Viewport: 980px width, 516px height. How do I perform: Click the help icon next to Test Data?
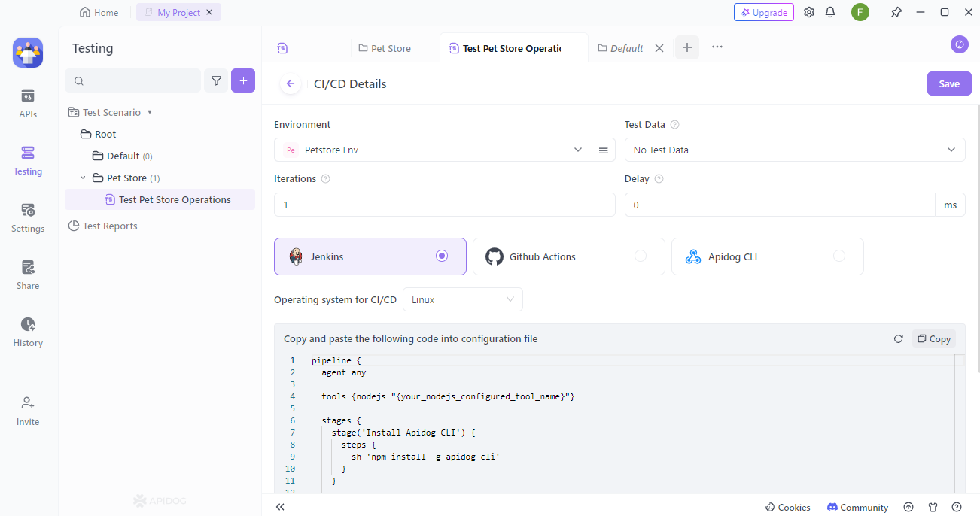coord(674,125)
